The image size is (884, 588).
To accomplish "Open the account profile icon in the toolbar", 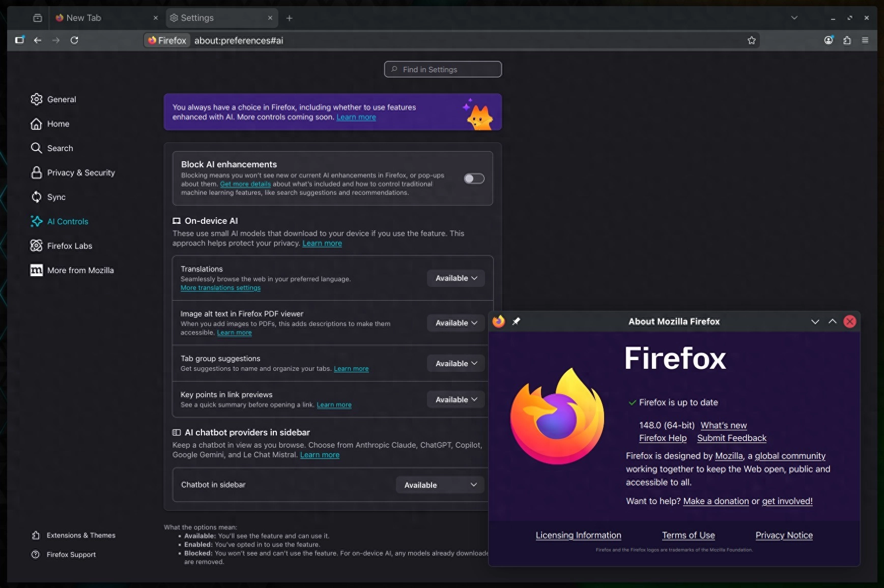I will click(828, 40).
